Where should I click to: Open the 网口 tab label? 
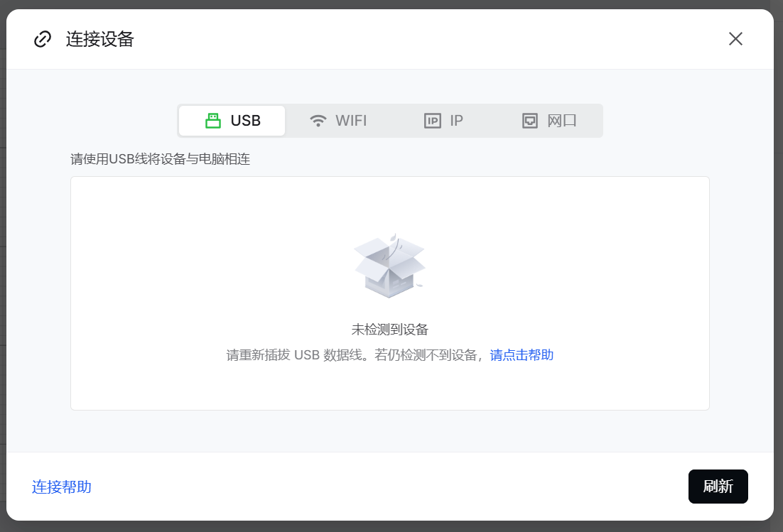coord(562,121)
